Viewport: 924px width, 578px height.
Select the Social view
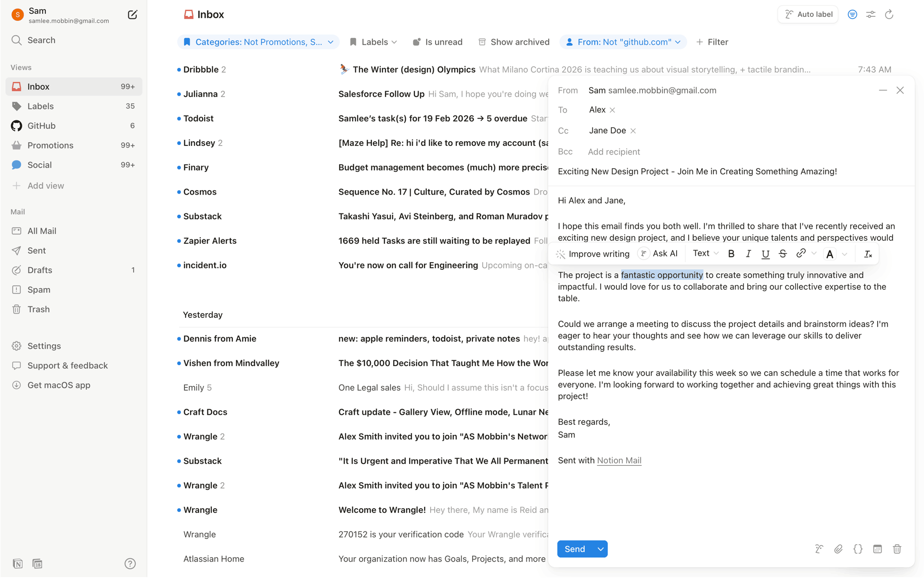coord(74,165)
